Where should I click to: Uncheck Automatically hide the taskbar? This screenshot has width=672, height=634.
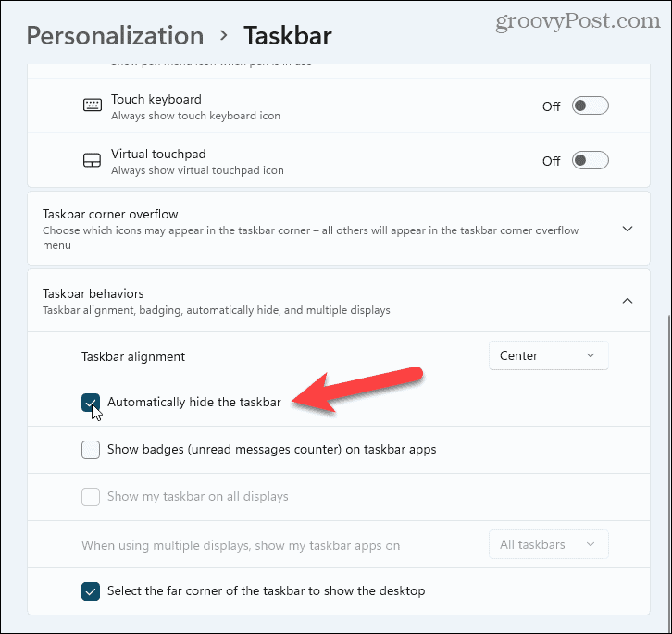[91, 403]
